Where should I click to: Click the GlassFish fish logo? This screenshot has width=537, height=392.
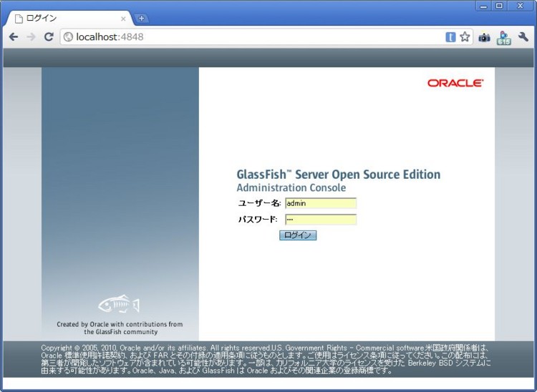(x=119, y=304)
